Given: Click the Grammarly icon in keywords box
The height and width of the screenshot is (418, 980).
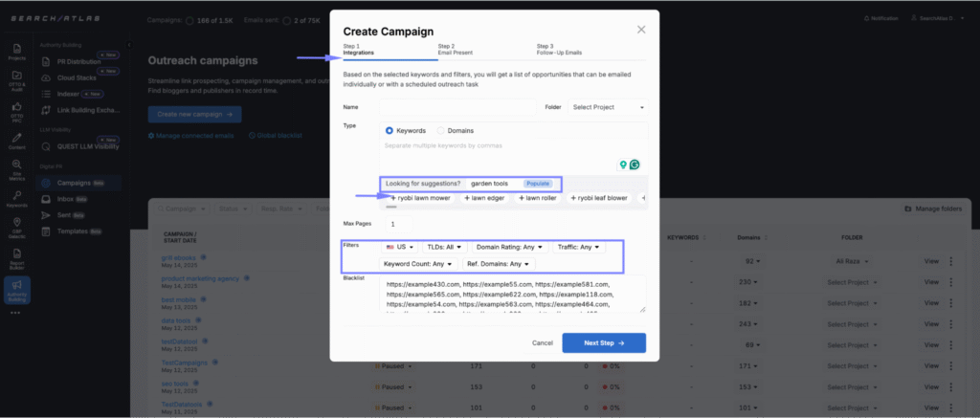Looking at the screenshot, I should (x=635, y=165).
